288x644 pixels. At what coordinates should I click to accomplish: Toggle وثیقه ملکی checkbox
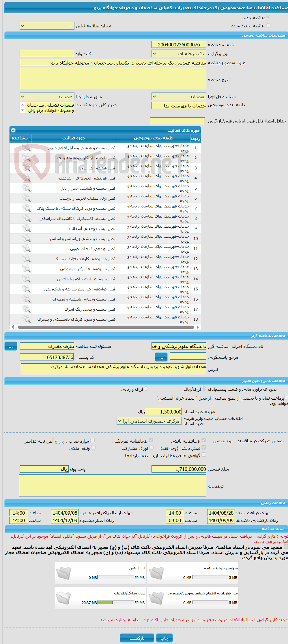coord(93,447)
